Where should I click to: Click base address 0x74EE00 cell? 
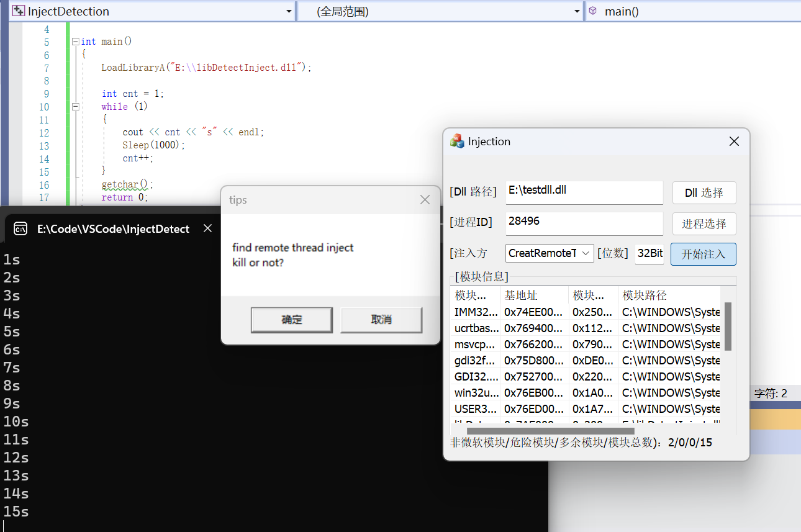(534, 312)
